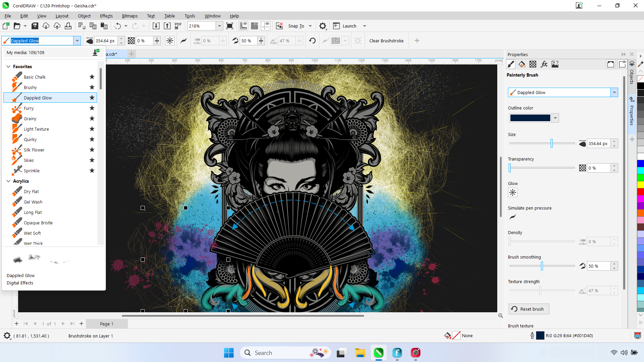
Task: Collapse the Acrylics category
Action: coord(8,181)
